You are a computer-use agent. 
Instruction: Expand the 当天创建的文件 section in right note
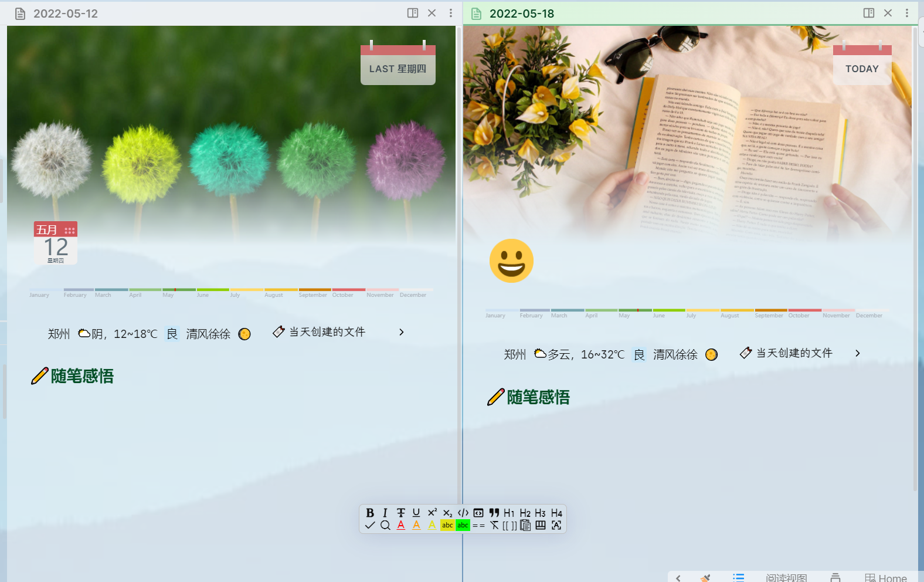pos(858,353)
